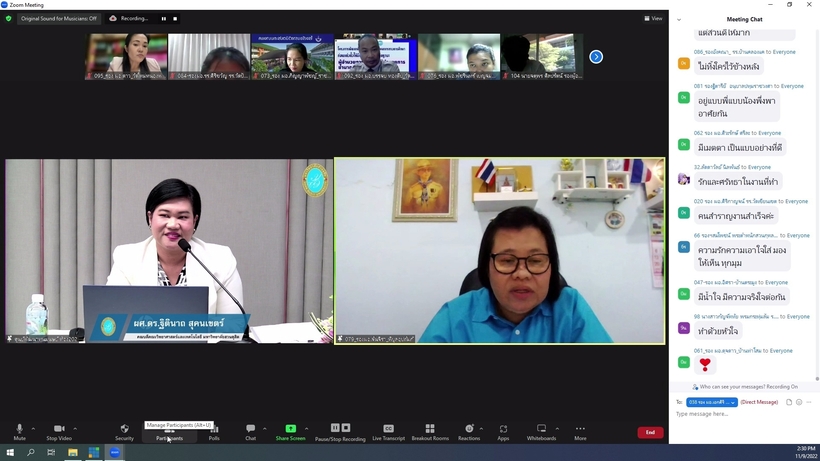Open the More options menu

tap(580, 432)
